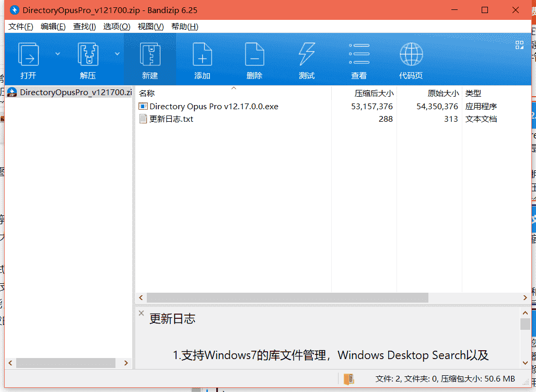Viewport: 536px width, 392px height.
Task: Click the 更新日志 heading in the preview pane
Action: 172,319
